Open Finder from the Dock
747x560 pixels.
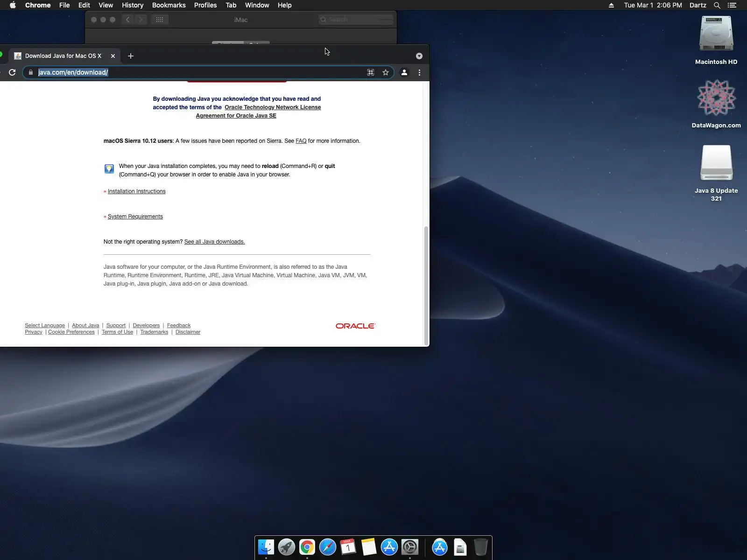pos(266,547)
